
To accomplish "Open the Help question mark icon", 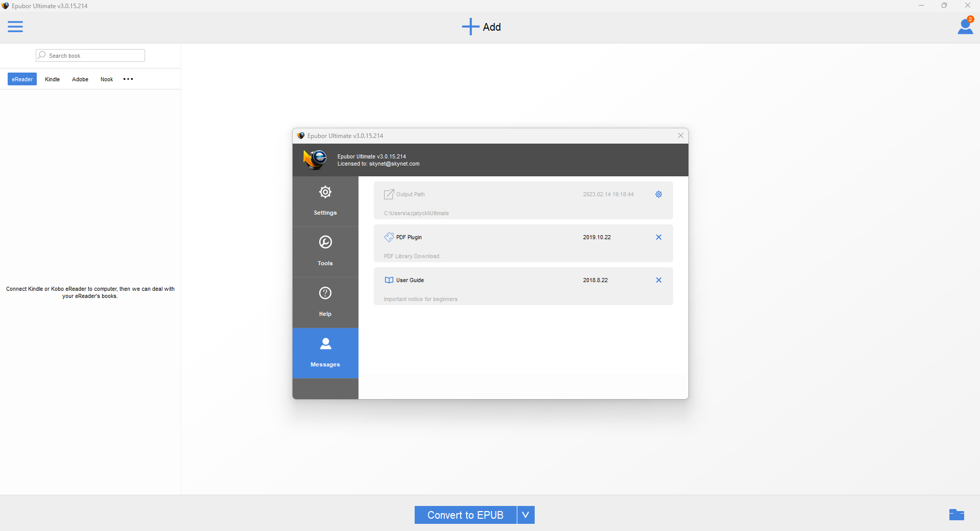I will (x=325, y=293).
